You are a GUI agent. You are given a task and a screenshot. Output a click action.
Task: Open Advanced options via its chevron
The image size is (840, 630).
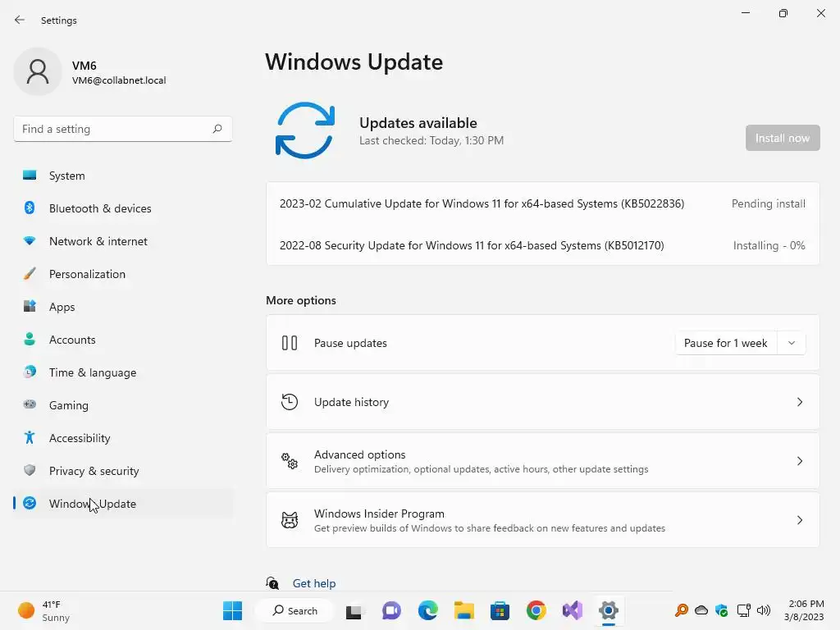pos(799,461)
